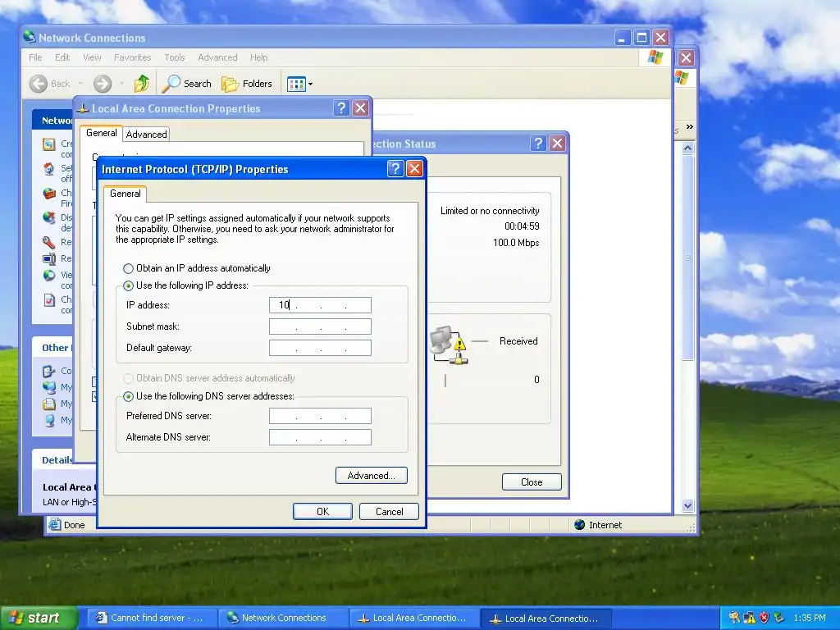This screenshot has width=840, height=630.
Task: Click help icon in Connection Status window
Action: tap(538, 143)
